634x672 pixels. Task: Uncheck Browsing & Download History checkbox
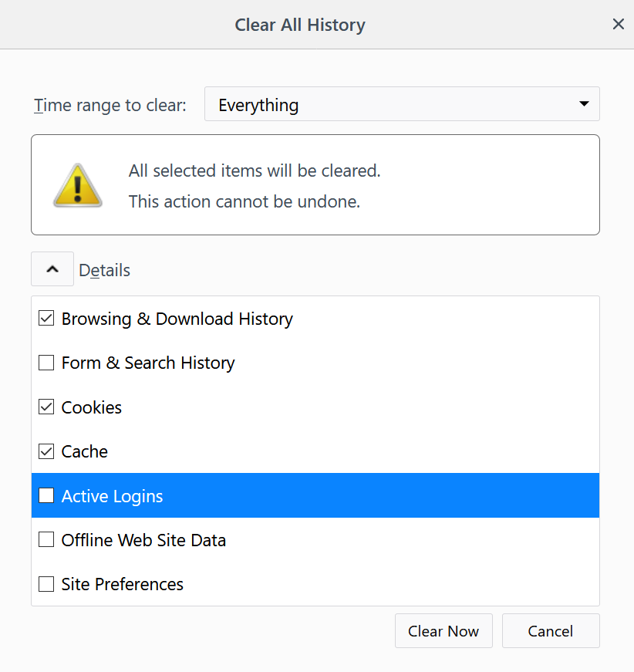click(46, 319)
